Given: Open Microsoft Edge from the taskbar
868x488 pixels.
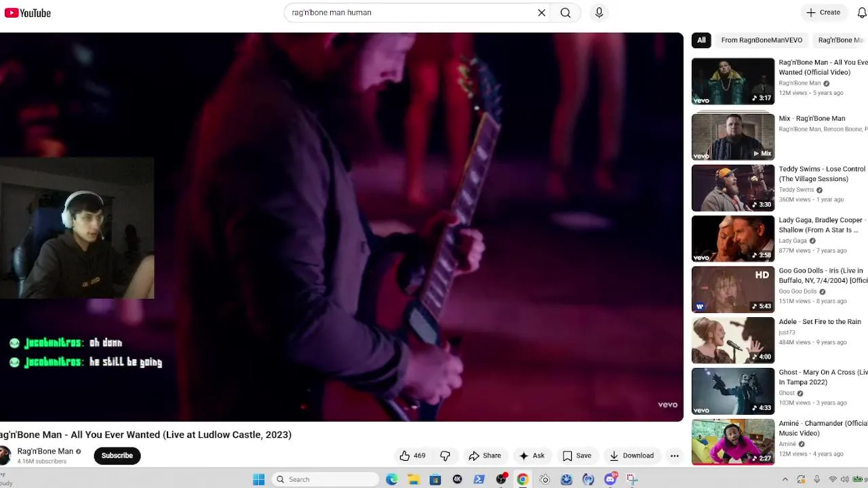Looking at the screenshot, I should point(392,479).
